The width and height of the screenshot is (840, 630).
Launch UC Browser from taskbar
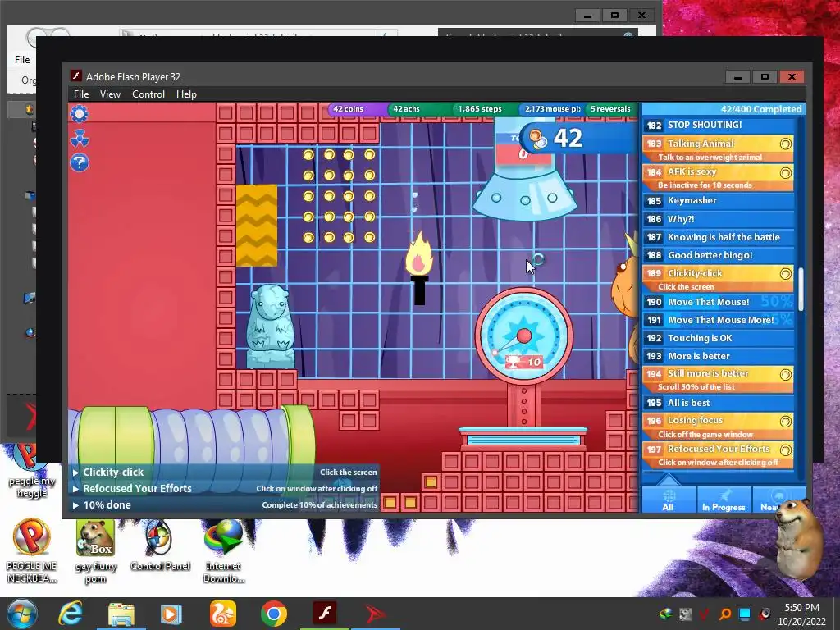click(x=222, y=614)
